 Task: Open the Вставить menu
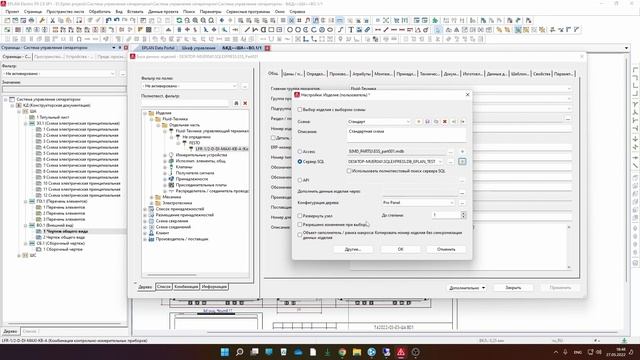point(135,12)
